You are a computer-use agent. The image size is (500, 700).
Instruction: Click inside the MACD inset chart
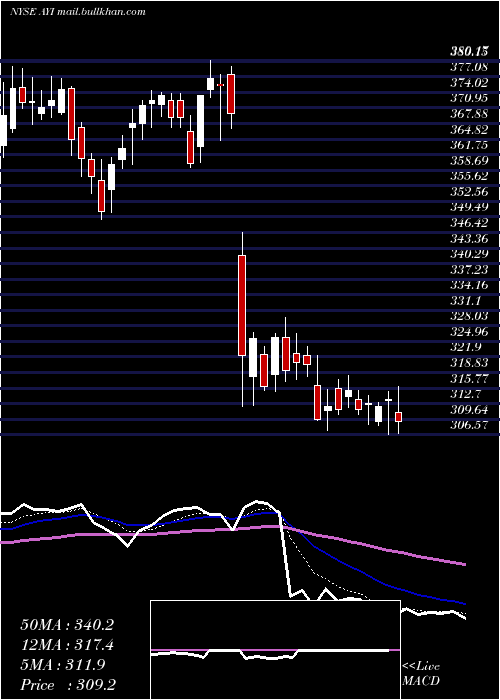[275, 650]
